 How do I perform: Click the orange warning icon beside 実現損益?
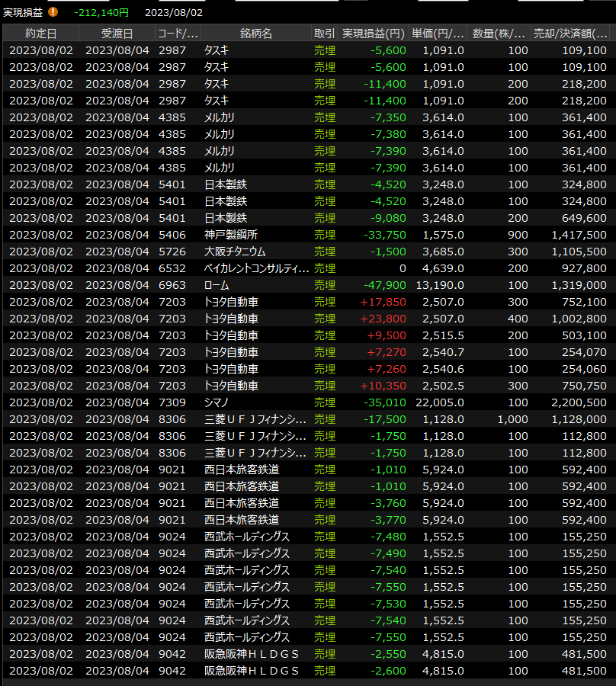(x=53, y=12)
